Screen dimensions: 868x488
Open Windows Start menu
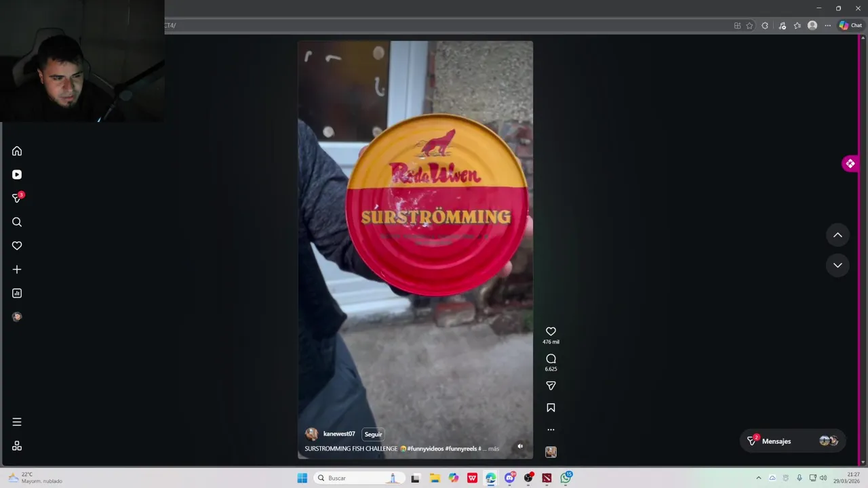(x=302, y=478)
